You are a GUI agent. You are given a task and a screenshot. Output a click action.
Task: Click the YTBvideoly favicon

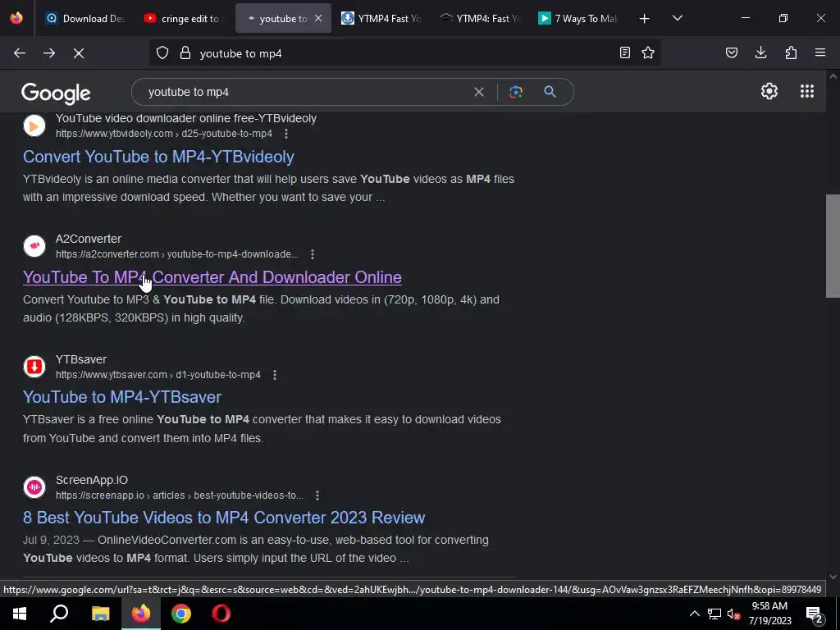pyautogui.click(x=34, y=126)
